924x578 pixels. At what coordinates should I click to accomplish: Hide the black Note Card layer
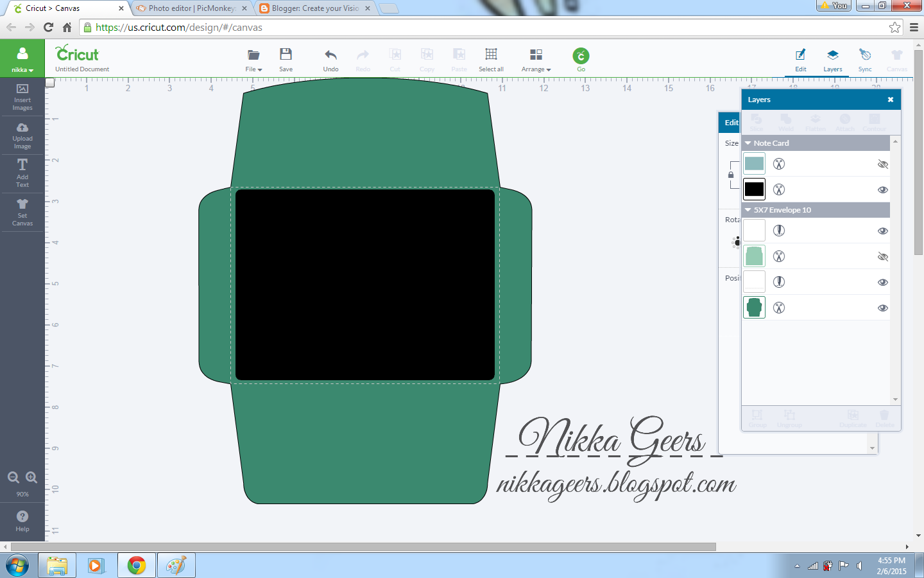883,189
